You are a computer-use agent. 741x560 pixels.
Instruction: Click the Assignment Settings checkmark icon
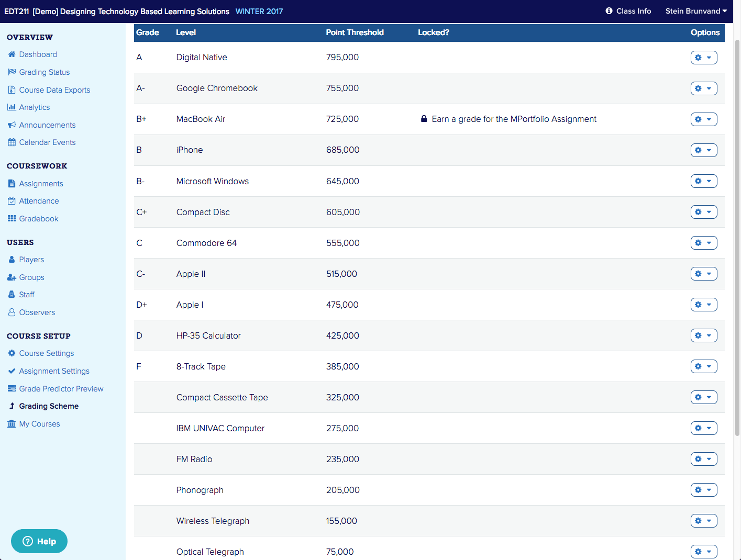(12, 371)
